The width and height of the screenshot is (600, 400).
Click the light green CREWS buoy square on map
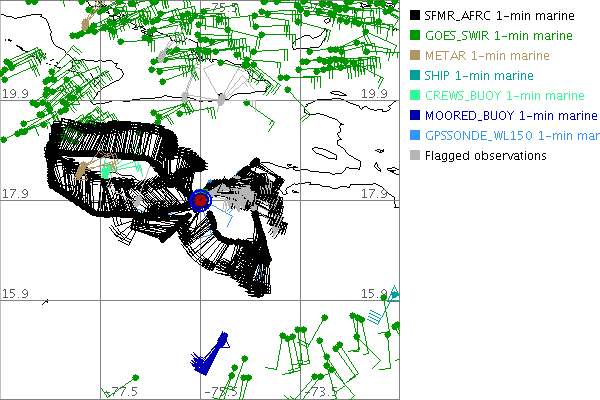(x=106, y=171)
